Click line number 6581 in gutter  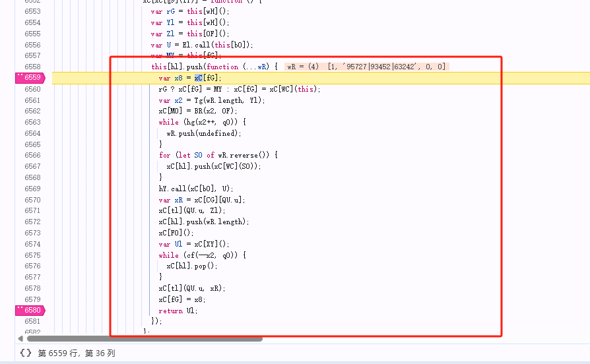(32, 322)
